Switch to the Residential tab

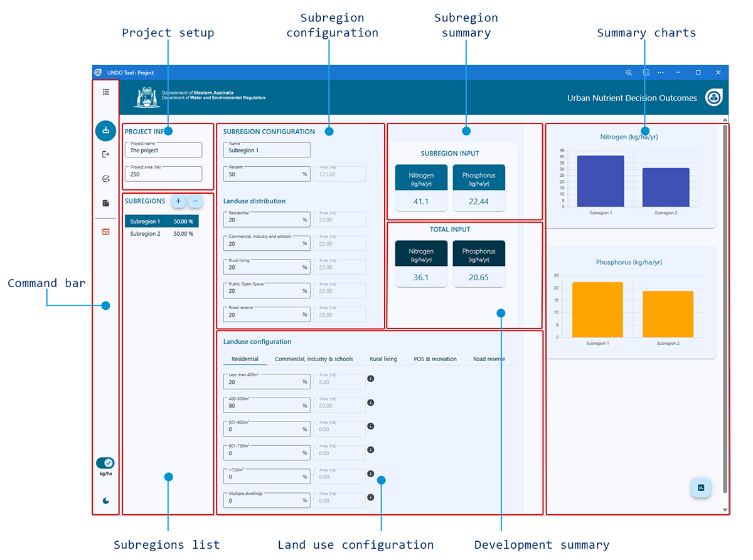point(245,359)
